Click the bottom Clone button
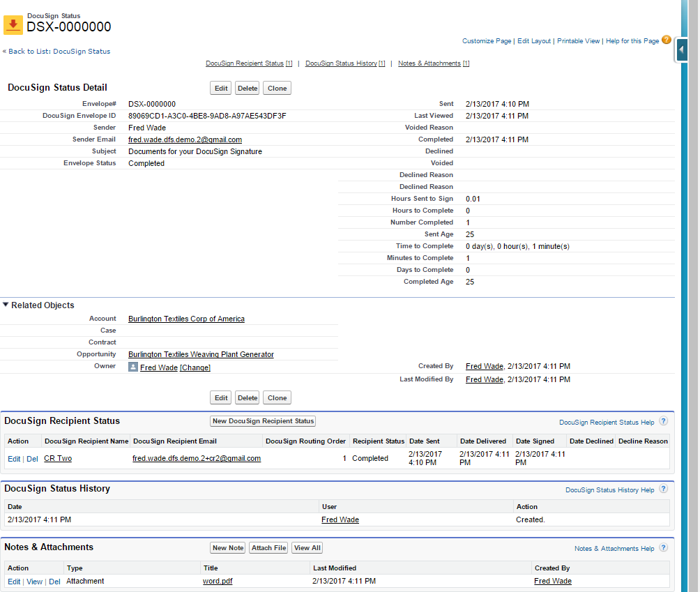700x592 pixels. [277, 397]
